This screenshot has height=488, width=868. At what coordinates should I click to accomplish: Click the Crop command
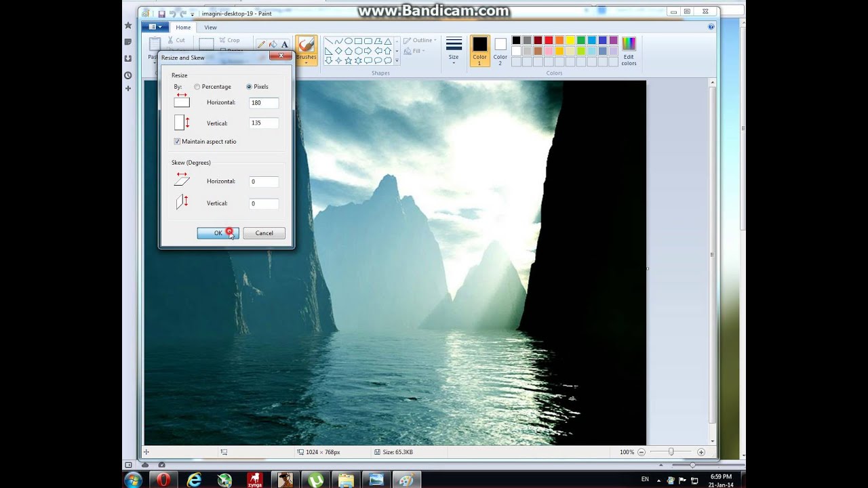[229, 40]
